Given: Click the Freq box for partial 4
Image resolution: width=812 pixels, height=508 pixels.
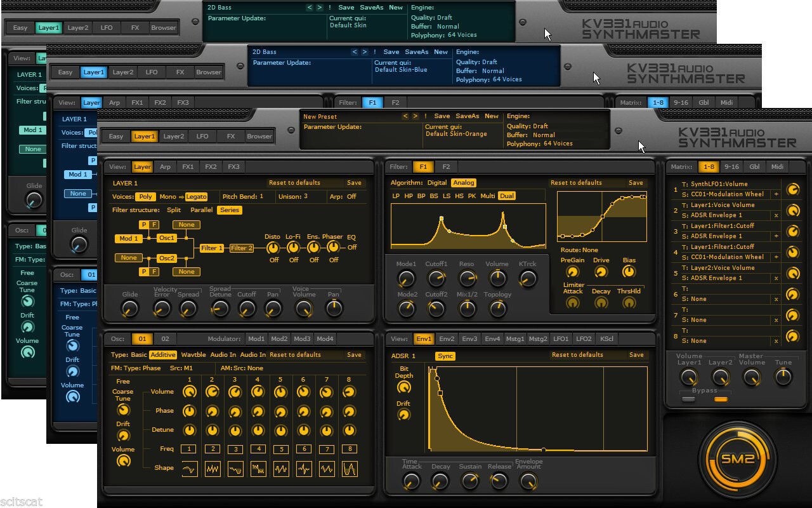Looking at the screenshot, I should point(258,449).
